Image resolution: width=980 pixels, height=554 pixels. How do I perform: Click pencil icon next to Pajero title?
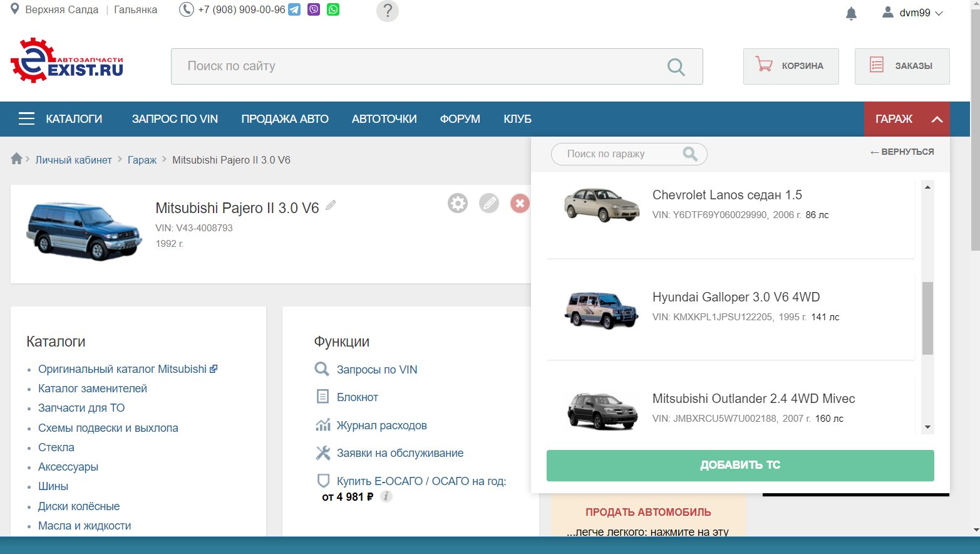[x=331, y=205]
